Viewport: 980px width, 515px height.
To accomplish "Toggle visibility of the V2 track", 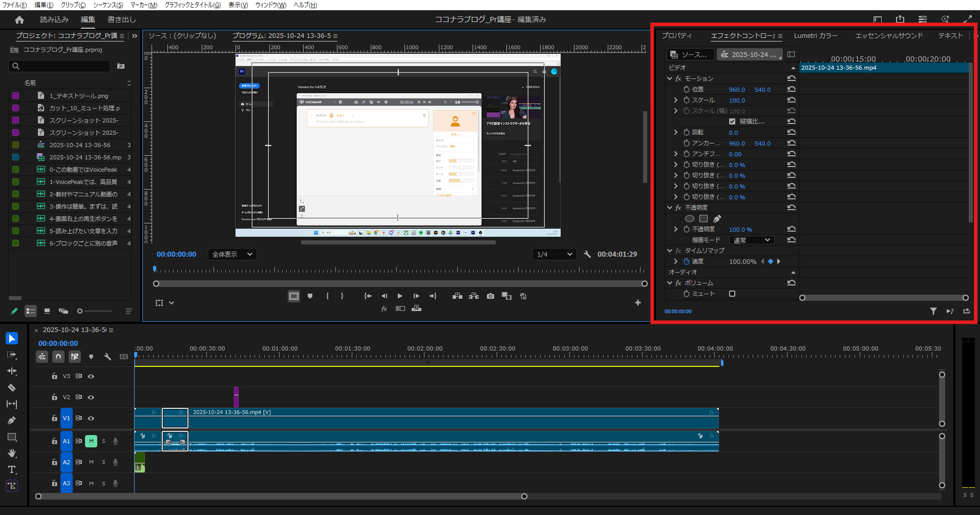I will tap(91, 397).
